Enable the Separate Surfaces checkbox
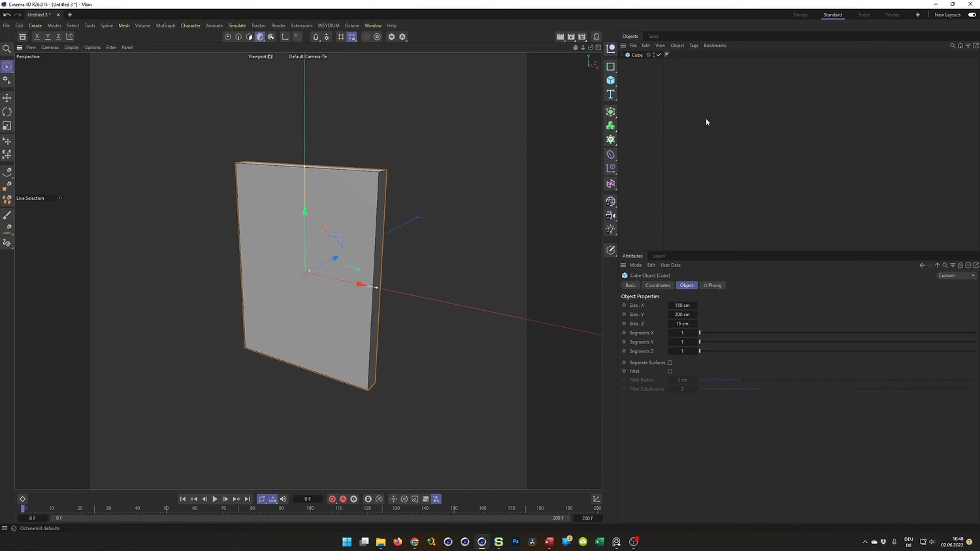The image size is (980, 551). coord(670,363)
